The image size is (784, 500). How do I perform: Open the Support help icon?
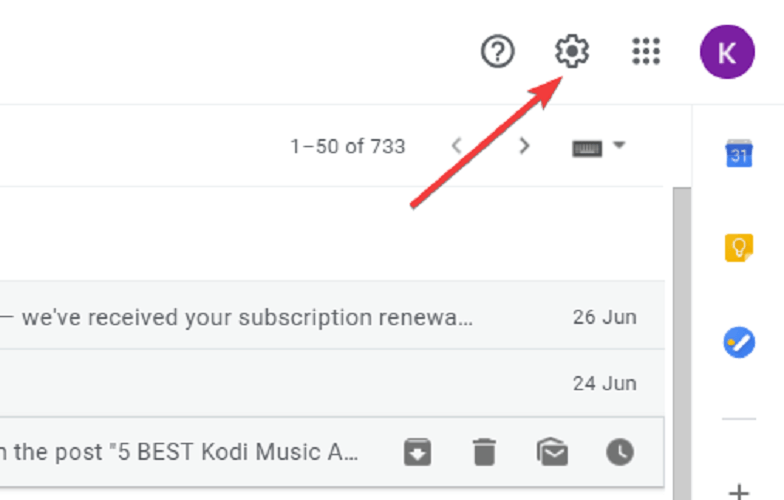pos(498,51)
